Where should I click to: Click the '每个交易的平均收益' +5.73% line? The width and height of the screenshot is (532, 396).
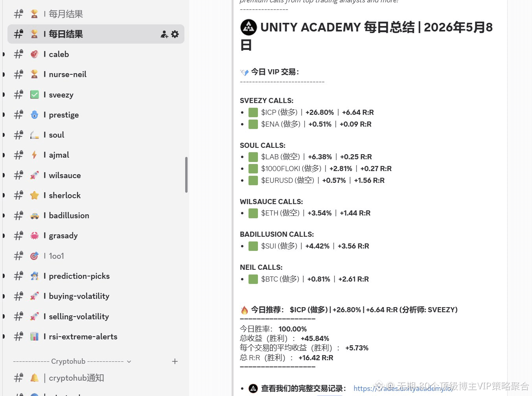pos(304,348)
